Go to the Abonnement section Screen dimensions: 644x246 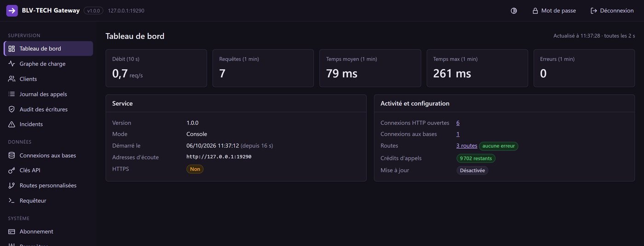(x=48, y=231)
